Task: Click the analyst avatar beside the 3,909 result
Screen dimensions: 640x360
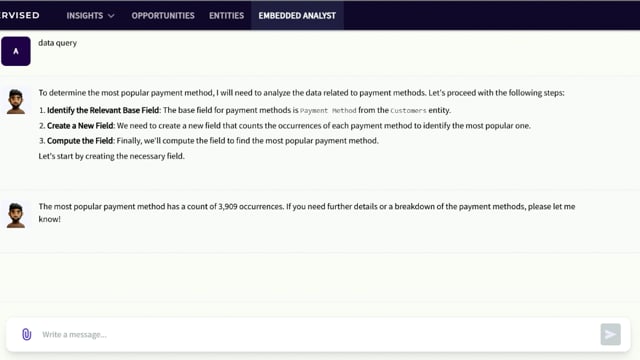Action: click(x=16, y=215)
